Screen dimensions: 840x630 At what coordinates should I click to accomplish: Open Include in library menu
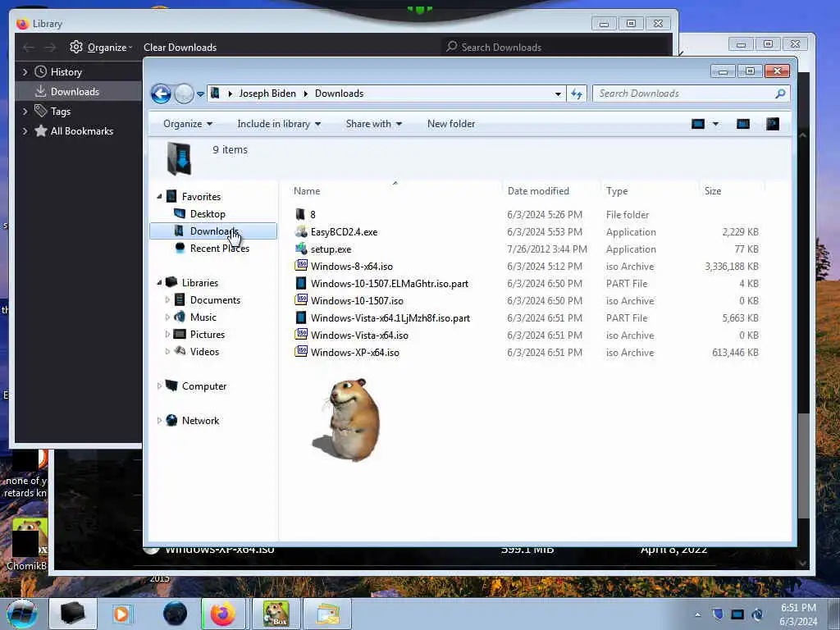(279, 124)
